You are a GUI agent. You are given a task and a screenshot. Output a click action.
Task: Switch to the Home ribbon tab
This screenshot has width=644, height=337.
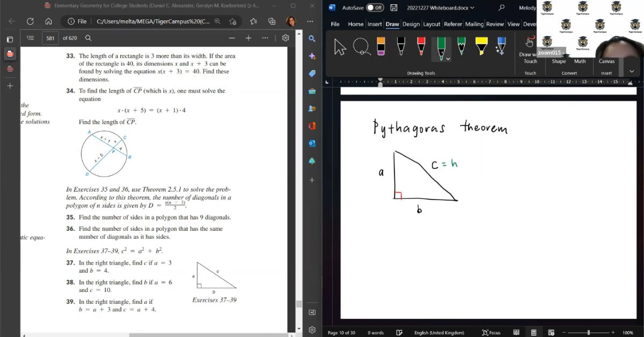(x=355, y=24)
